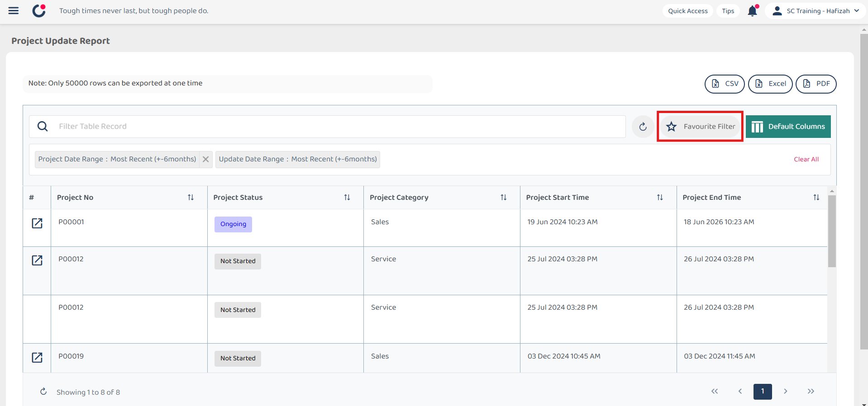This screenshot has width=868, height=406.
Task: Sort by Project Category column
Action: [x=503, y=198]
